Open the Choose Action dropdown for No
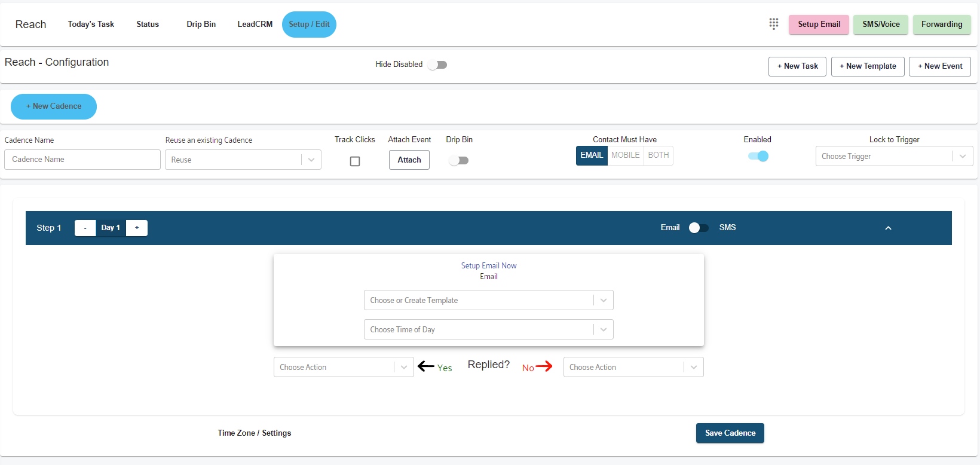 pyautogui.click(x=633, y=367)
